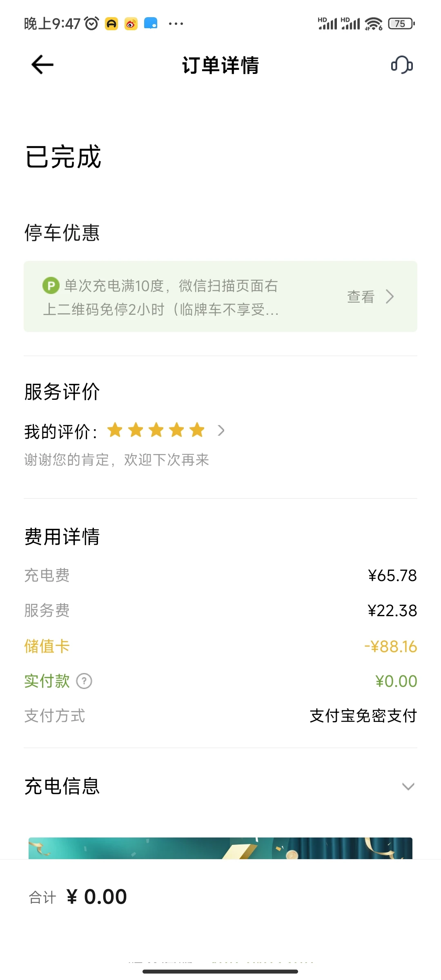The width and height of the screenshot is (441, 980).
Task: Open customer service headset icon
Action: (x=402, y=65)
